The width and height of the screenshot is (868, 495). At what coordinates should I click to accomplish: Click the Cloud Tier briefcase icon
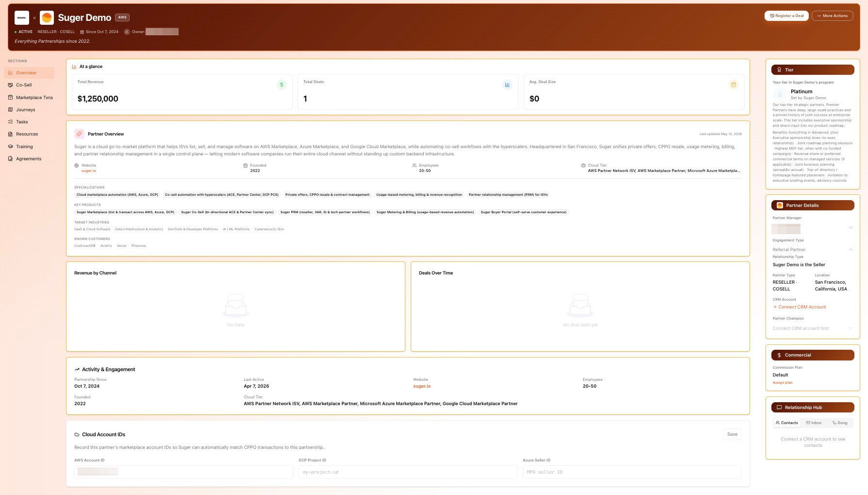584,166
